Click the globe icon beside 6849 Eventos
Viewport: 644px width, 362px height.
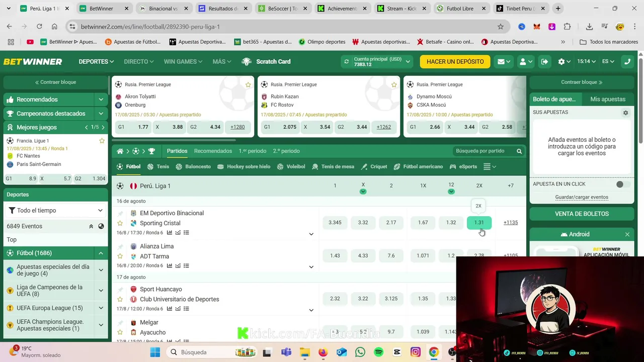101,226
